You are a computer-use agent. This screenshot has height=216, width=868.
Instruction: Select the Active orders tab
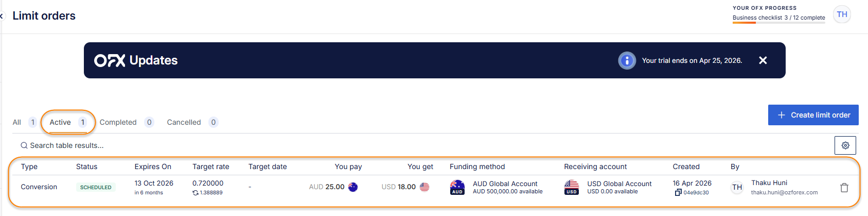click(60, 122)
